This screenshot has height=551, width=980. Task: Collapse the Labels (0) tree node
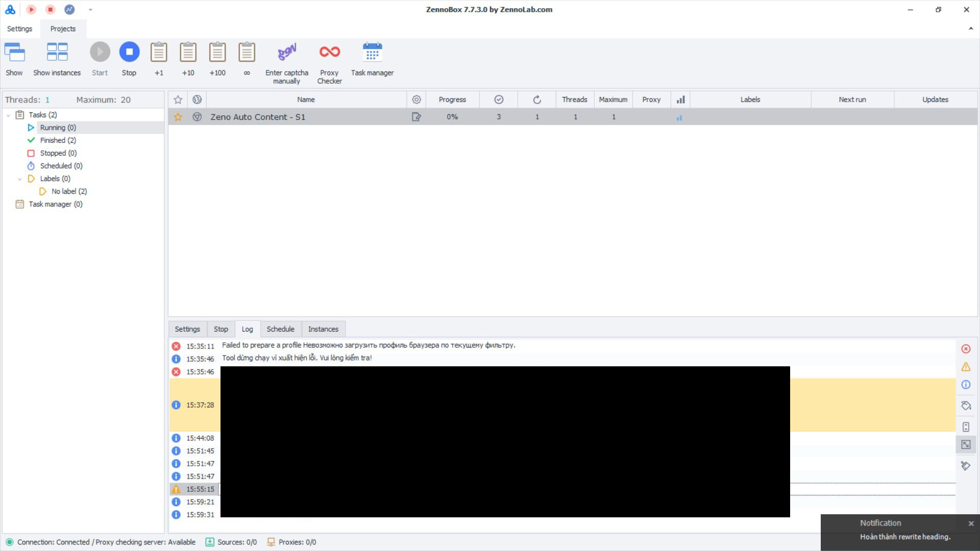pos(19,179)
